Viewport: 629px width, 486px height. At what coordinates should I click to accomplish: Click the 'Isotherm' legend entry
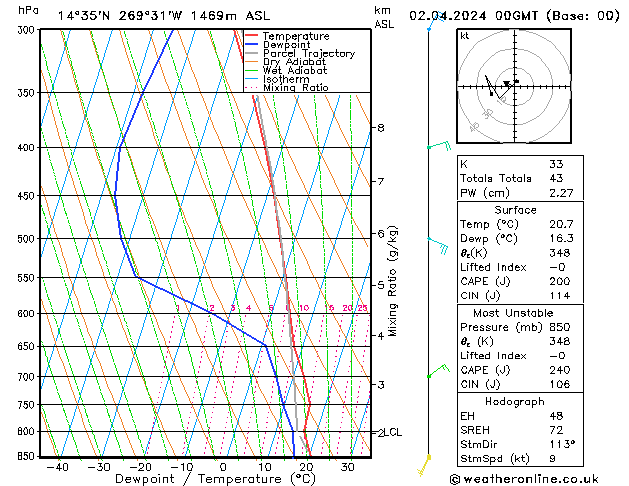pos(286,79)
